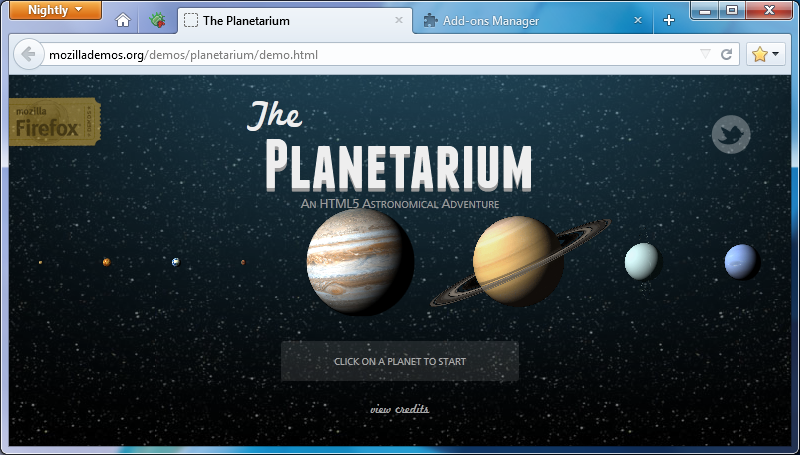Viewport: 800px width, 455px height.
Task: Open the ladybug pinned tab
Action: 158,20
